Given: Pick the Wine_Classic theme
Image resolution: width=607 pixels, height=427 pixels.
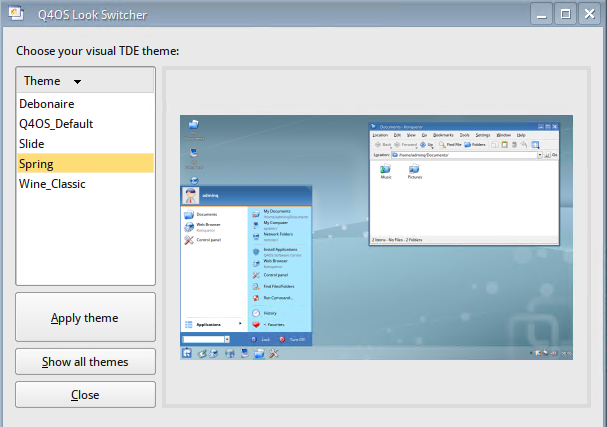Looking at the screenshot, I should click(85, 184).
